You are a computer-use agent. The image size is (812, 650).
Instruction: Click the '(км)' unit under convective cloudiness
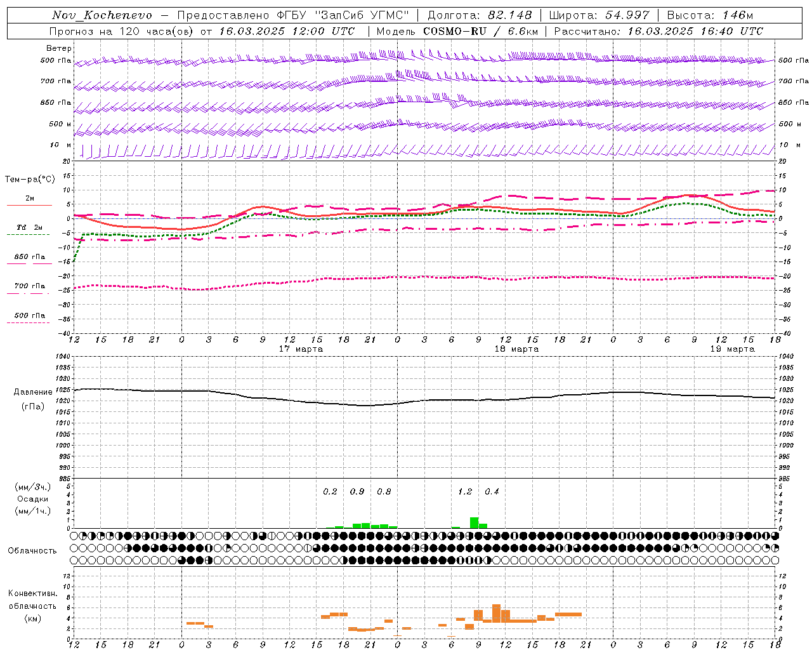click(32, 618)
